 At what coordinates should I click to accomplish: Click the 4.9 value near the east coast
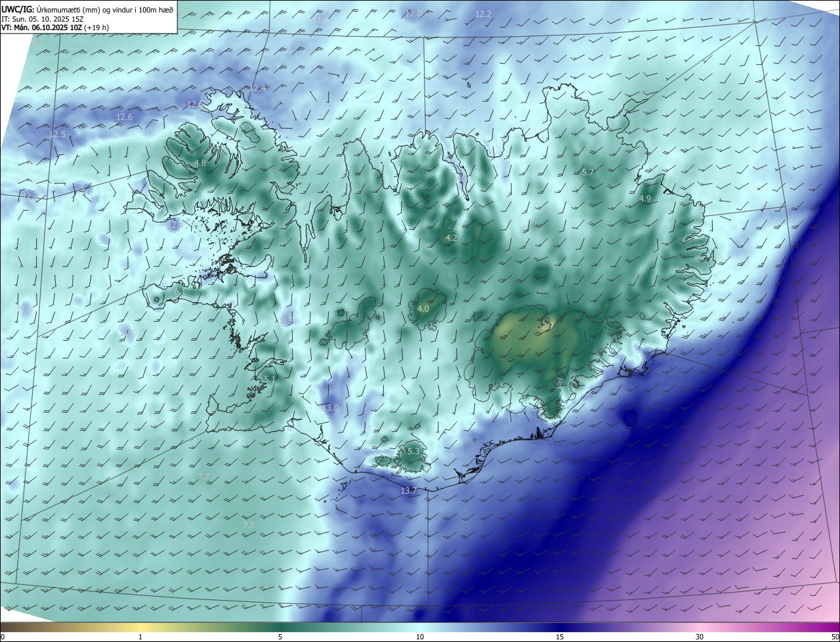coord(645,198)
